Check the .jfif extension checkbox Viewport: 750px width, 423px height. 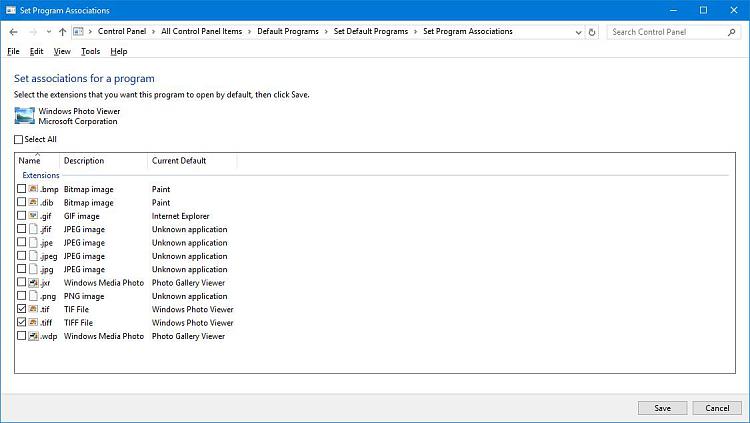click(x=22, y=229)
